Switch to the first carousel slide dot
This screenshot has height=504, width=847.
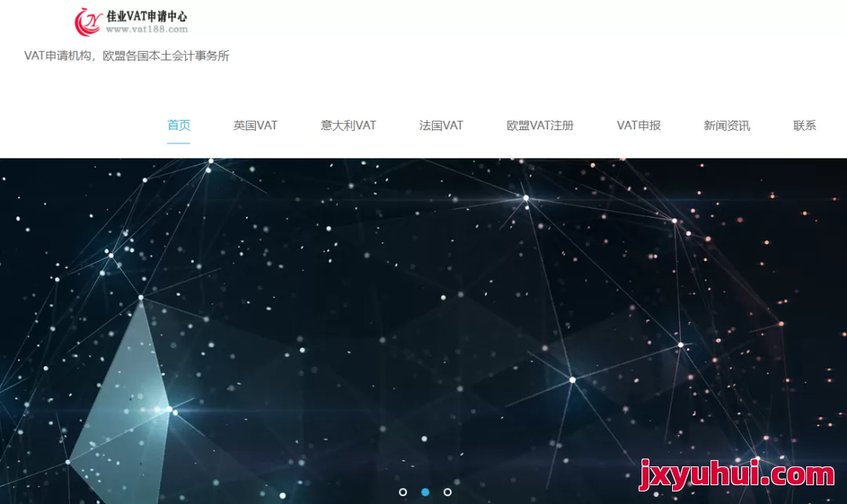click(403, 492)
